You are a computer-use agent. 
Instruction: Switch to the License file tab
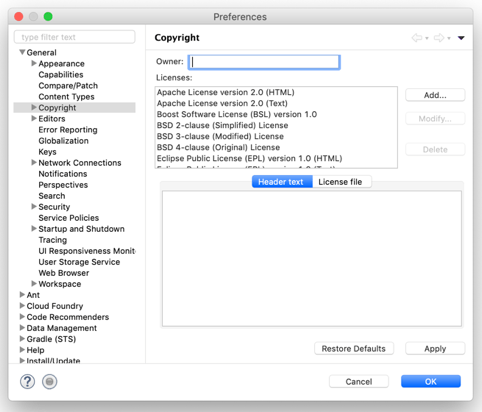[x=342, y=182]
